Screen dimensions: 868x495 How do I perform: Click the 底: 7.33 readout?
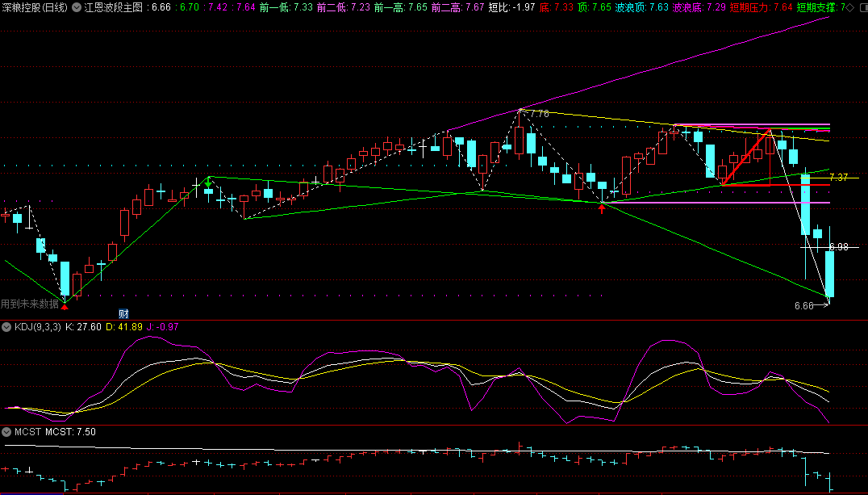point(557,8)
